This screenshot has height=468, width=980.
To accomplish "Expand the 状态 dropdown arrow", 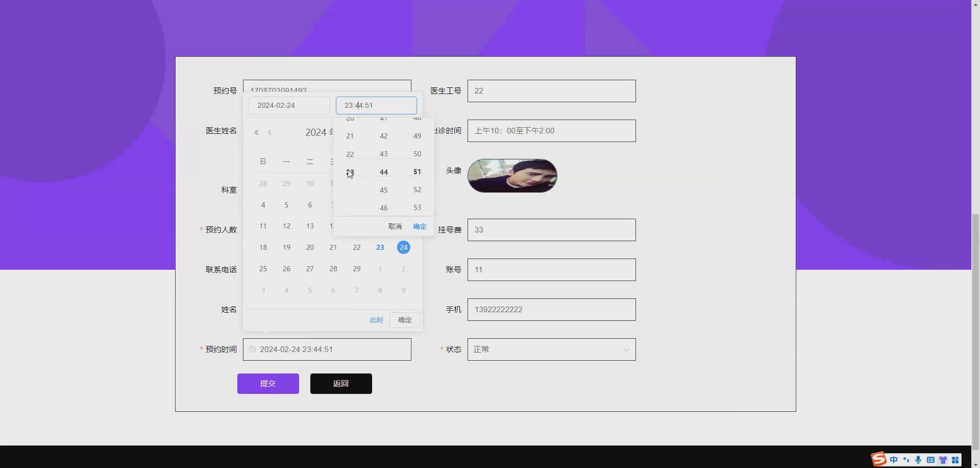I will (626, 350).
